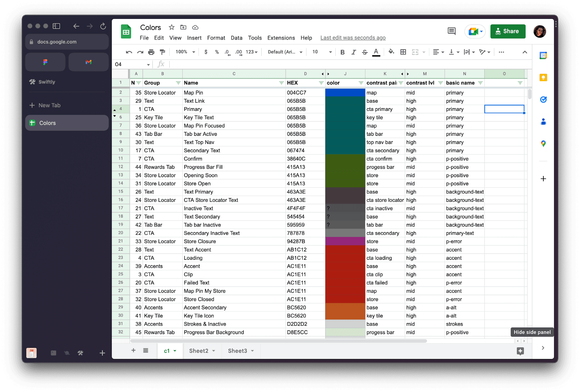
Task: Click the Name box showing O4
Action: coord(132,64)
